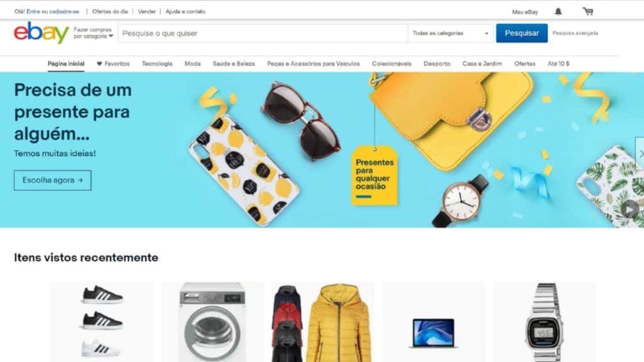Open the sneakers recently viewed item
The height and width of the screenshot is (362, 644).
click(101, 321)
